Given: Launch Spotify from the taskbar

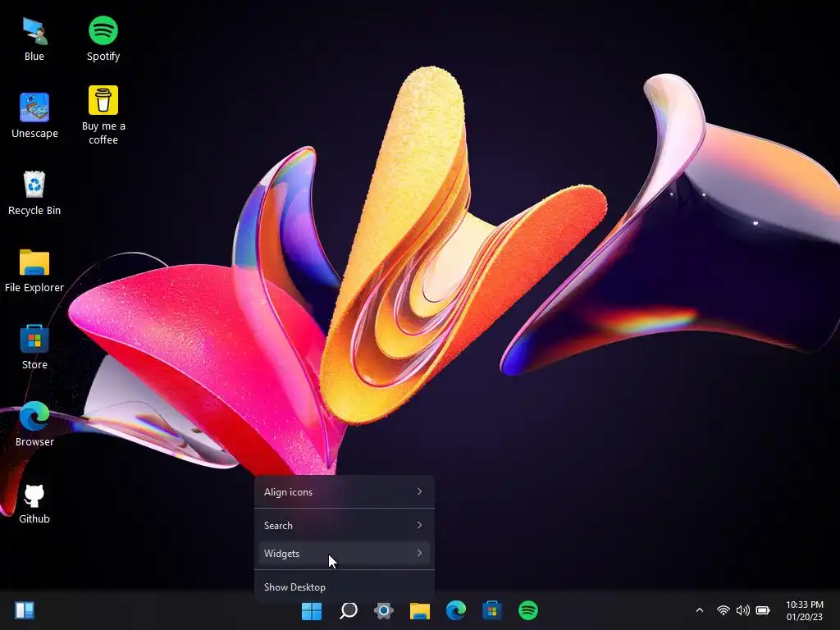Looking at the screenshot, I should (x=528, y=610).
